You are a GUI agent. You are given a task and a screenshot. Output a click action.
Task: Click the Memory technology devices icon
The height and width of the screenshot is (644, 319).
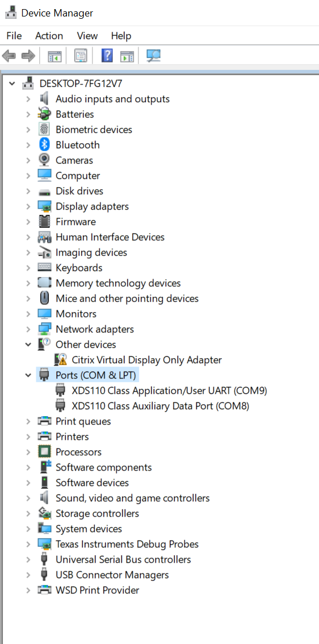[x=44, y=283]
